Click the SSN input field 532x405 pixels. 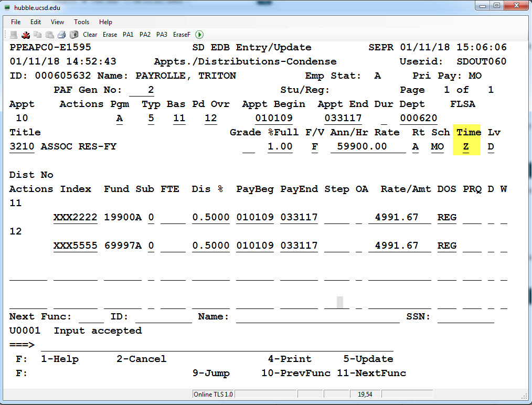coord(466,317)
